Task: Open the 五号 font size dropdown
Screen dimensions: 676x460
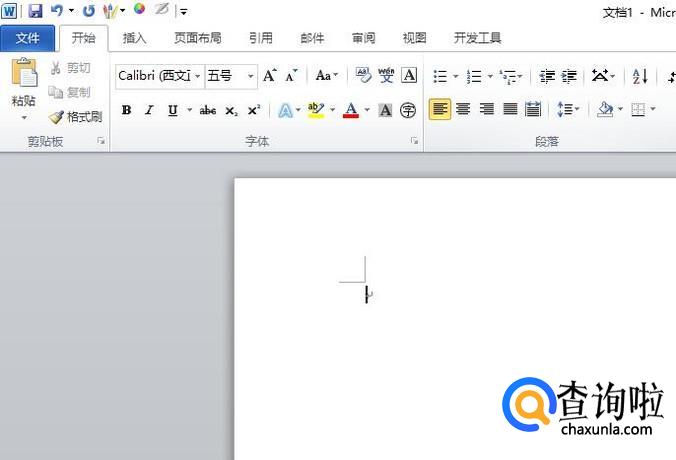Action: point(250,76)
